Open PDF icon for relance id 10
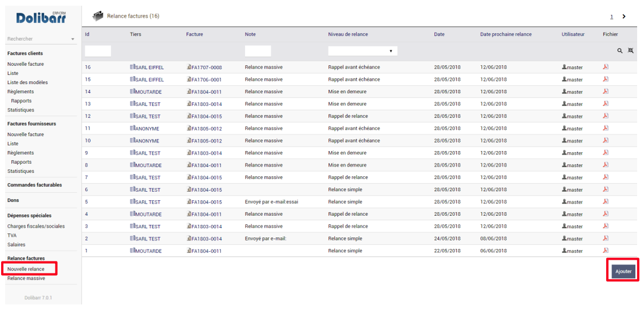644x309 pixels. point(606,140)
